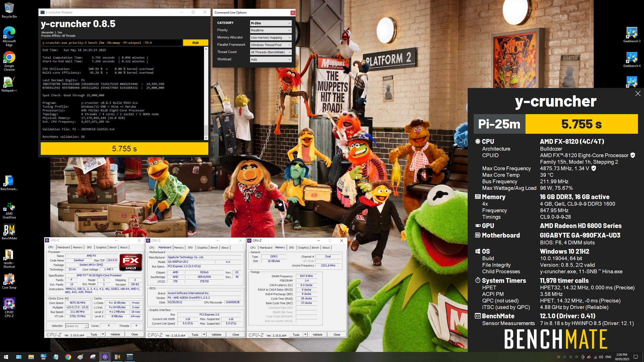Open the blue bar-chart taskbar icon

coord(43,357)
